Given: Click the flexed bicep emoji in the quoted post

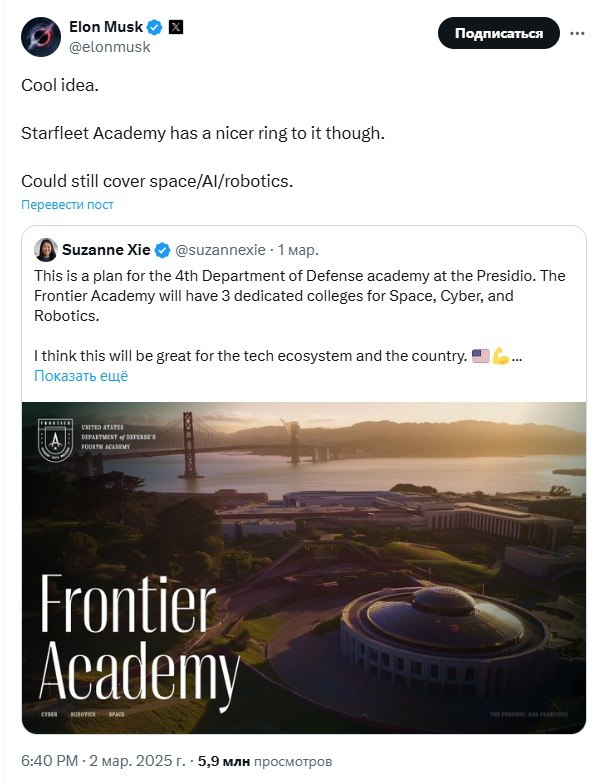Looking at the screenshot, I should pos(500,355).
